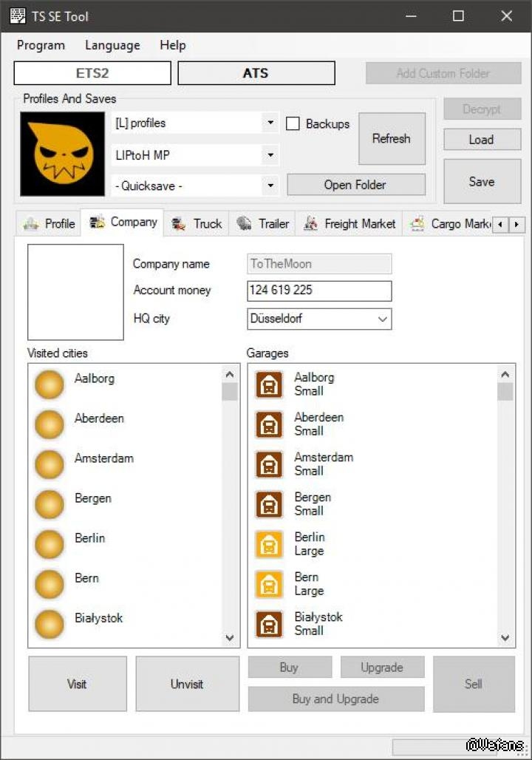Click the Truck tab icon
Screen dimensions: 532x760
point(179,224)
